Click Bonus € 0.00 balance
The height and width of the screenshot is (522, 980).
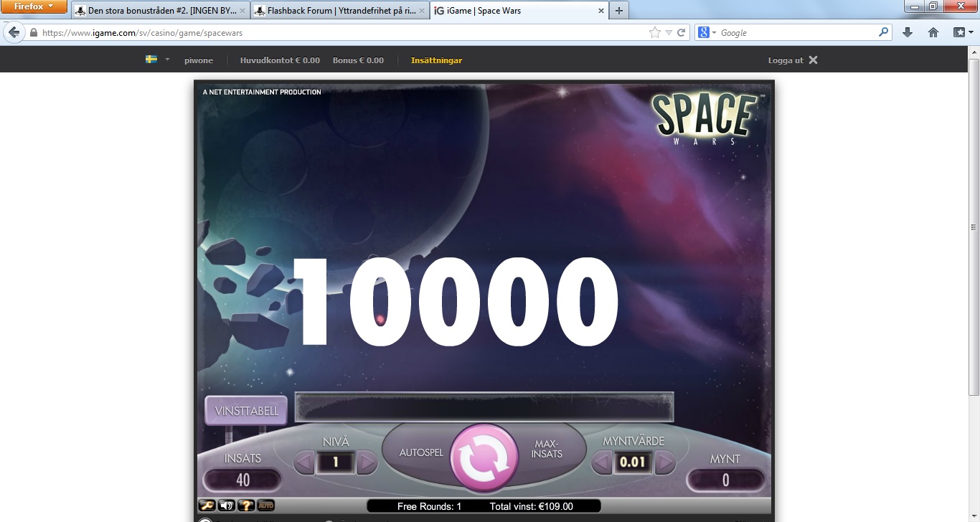pos(358,60)
